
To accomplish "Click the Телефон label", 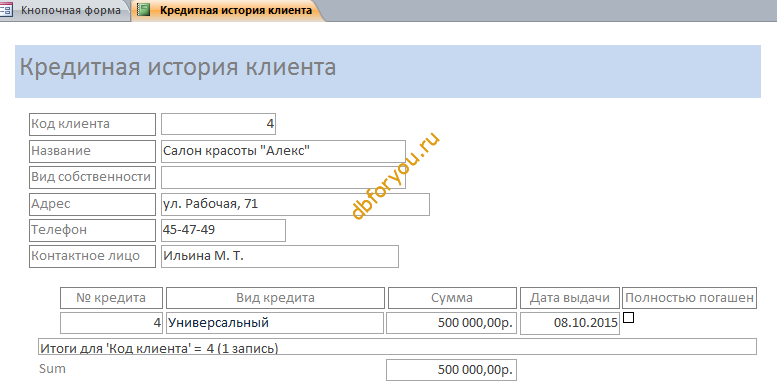I will pyautogui.click(x=92, y=230).
